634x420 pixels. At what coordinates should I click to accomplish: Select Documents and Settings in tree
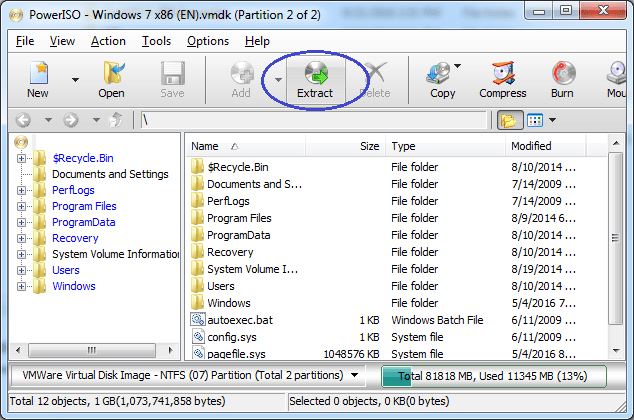110,174
